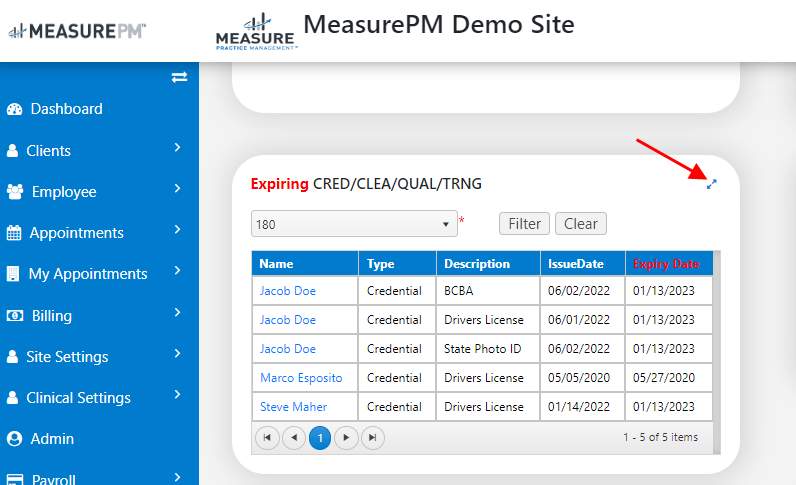The height and width of the screenshot is (485, 796).
Task: Expand the Appointments menu chevron
Action: (x=177, y=230)
